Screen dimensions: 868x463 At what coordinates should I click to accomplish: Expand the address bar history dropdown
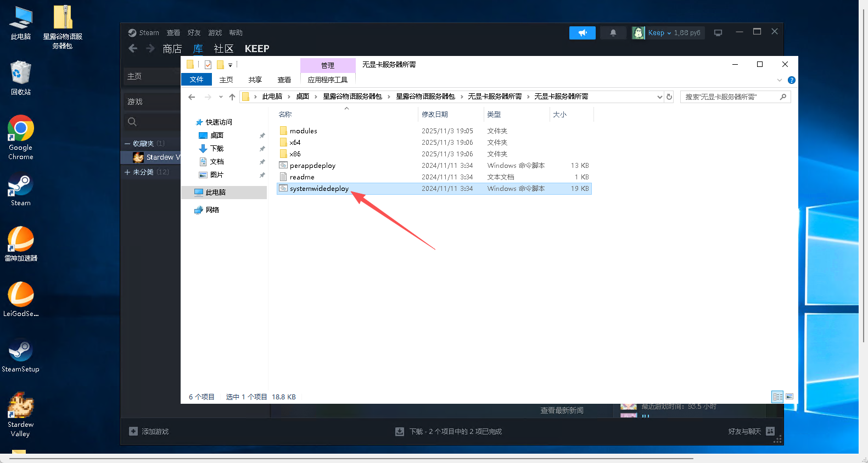tap(659, 97)
